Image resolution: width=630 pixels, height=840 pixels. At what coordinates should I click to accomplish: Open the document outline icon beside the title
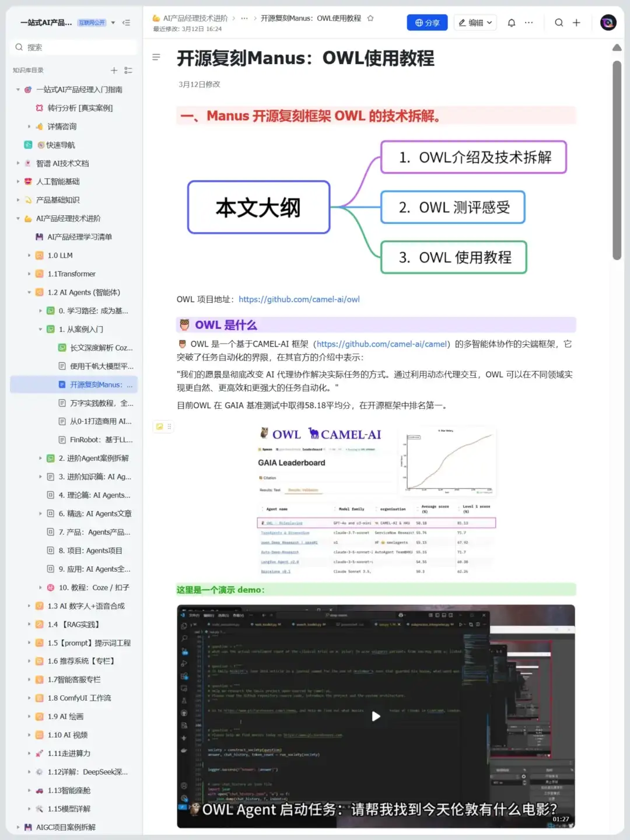[156, 57]
